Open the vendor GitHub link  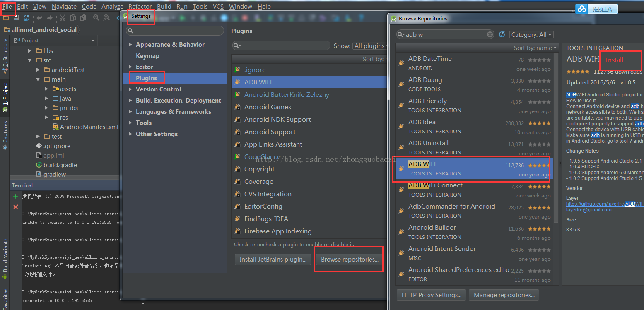click(605, 204)
